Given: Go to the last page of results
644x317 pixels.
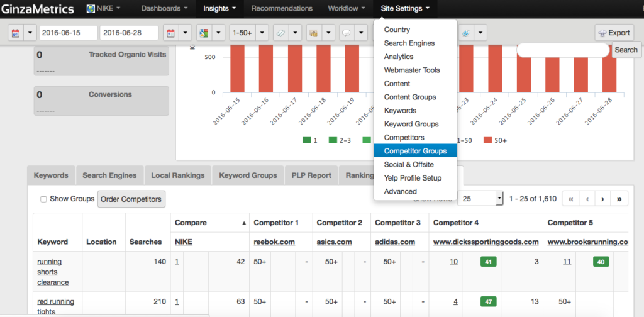Looking at the screenshot, I should pos(619,199).
